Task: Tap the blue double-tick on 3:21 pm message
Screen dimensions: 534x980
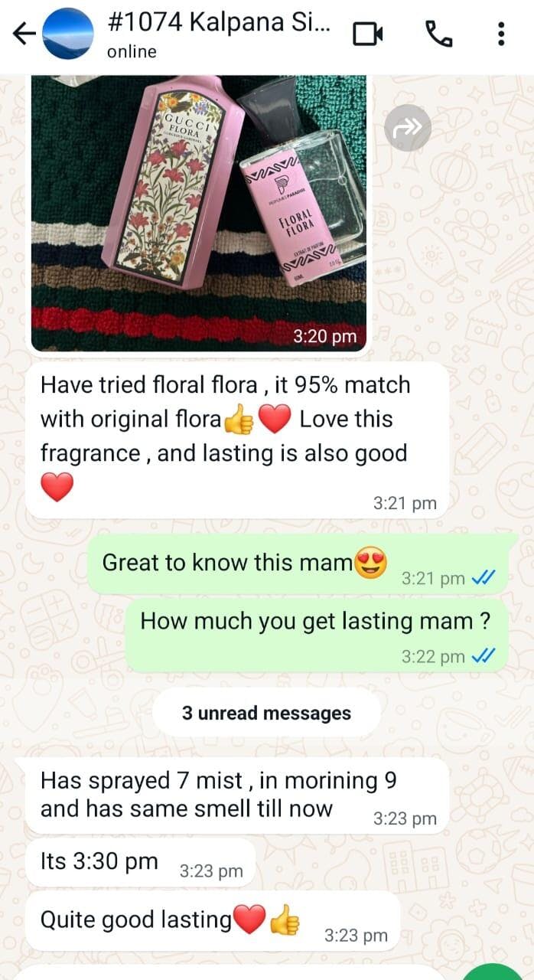Action: point(484,579)
